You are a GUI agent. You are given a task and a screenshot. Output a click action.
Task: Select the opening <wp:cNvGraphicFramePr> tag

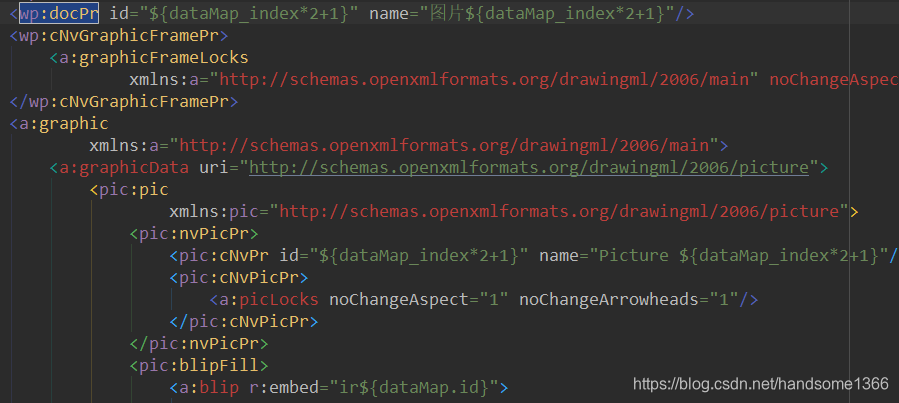coord(119,36)
